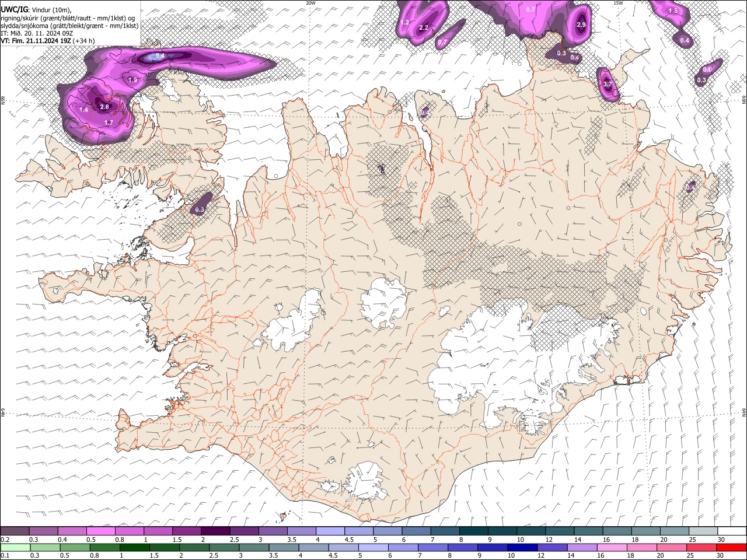The height and width of the screenshot is (560, 747).
Task: Pick the darkest purple swatch between 2 and 2.5
Action: pos(215,531)
